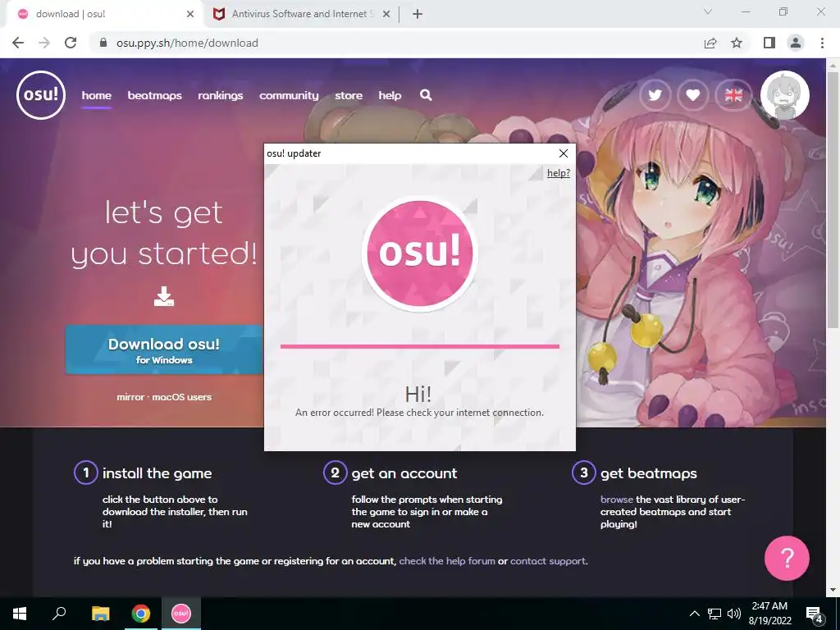This screenshot has width=840, height=630.
Task: Click the page vertical scrollbar thumb
Action: coord(833,199)
